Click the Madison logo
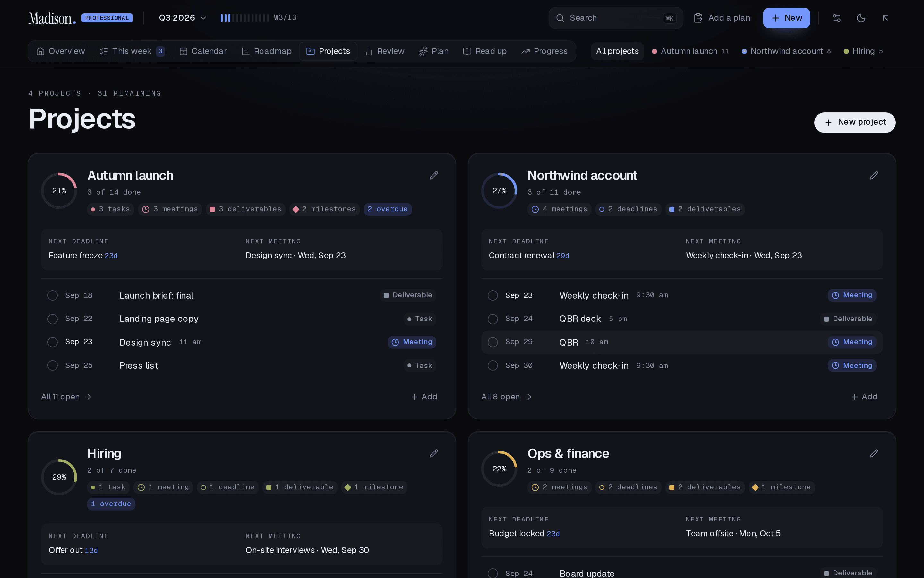Screen dimensions: 924x578 coord(52,18)
